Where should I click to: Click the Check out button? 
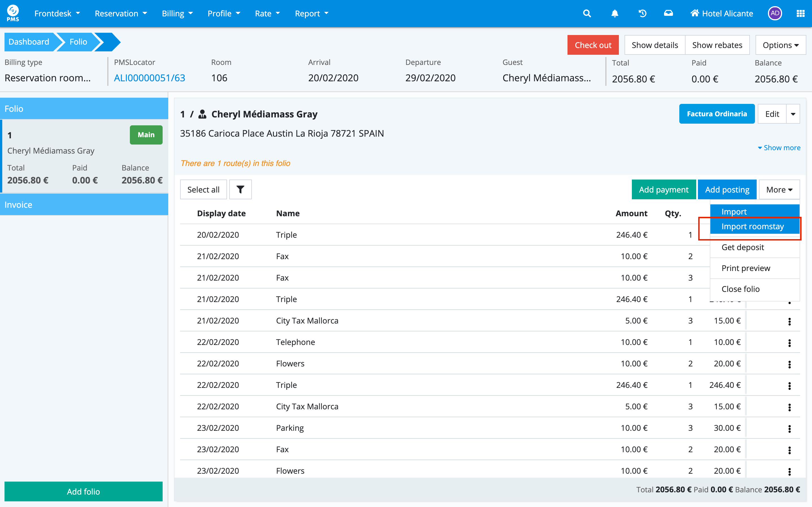click(x=593, y=45)
